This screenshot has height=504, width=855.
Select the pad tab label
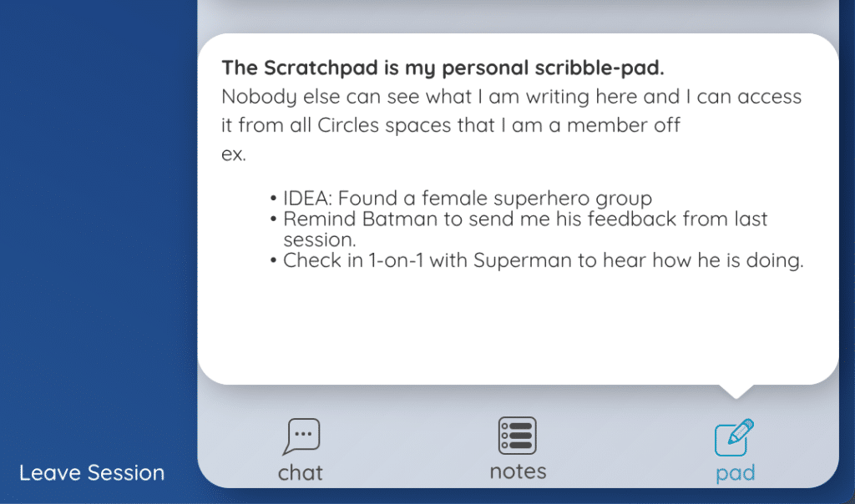coord(735,473)
